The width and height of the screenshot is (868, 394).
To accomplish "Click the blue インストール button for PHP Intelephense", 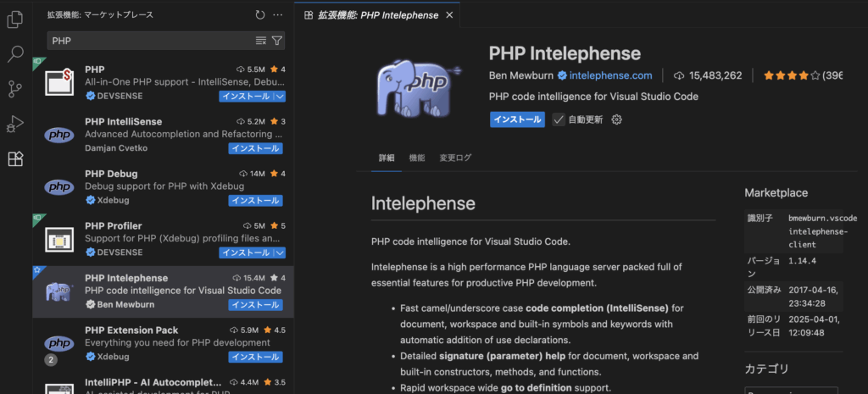I will coord(517,119).
